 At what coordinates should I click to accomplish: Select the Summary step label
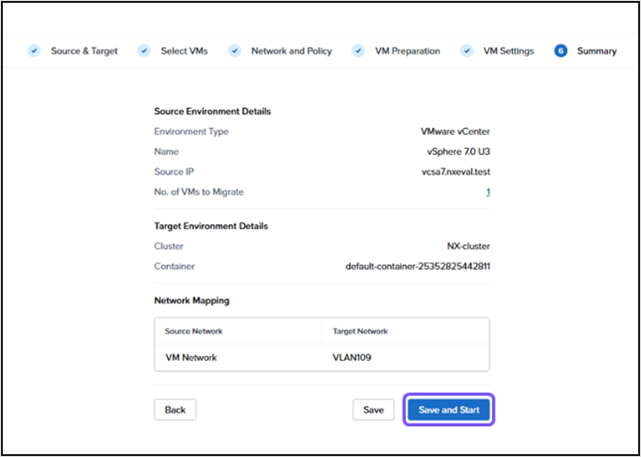(x=597, y=51)
